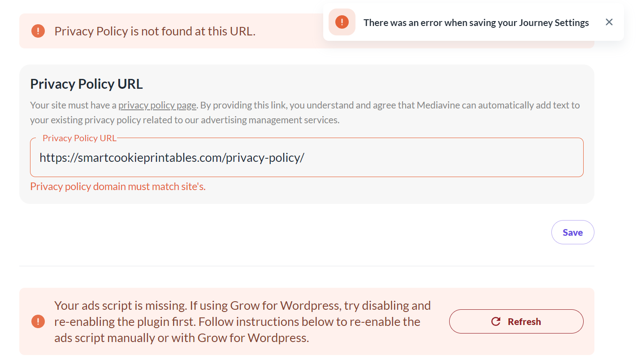The height and width of the screenshot is (364, 637).
Task: Click into the Privacy Policy URL input field
Action: click(403, 158)
